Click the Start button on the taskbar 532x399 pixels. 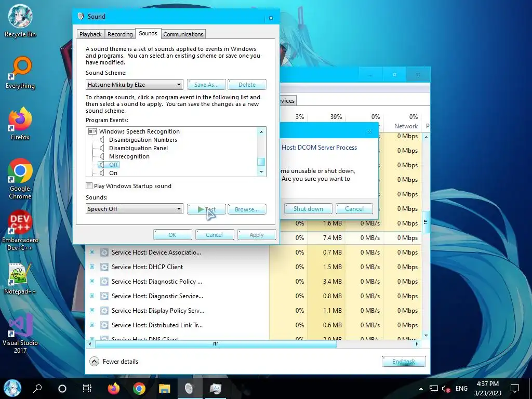coord(12,389)
